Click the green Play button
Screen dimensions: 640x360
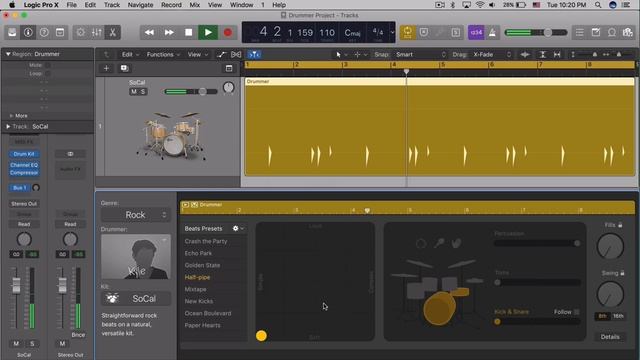(x=208, y=32)
